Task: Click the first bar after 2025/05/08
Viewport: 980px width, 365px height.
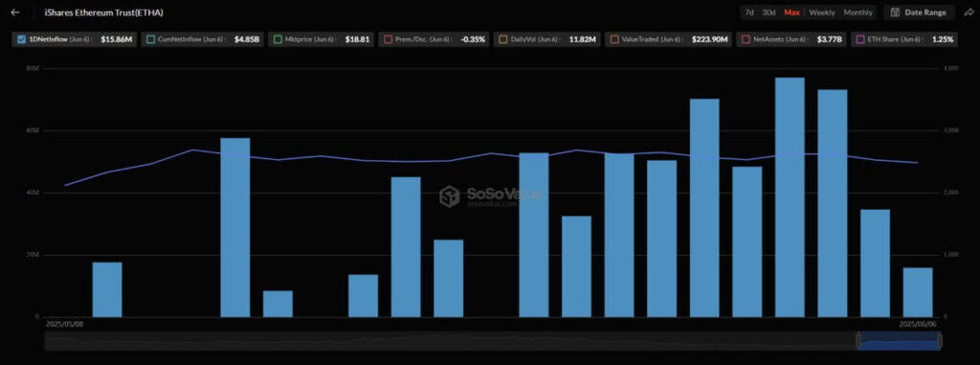Action: pyautogui.click(x=107, y=290)
